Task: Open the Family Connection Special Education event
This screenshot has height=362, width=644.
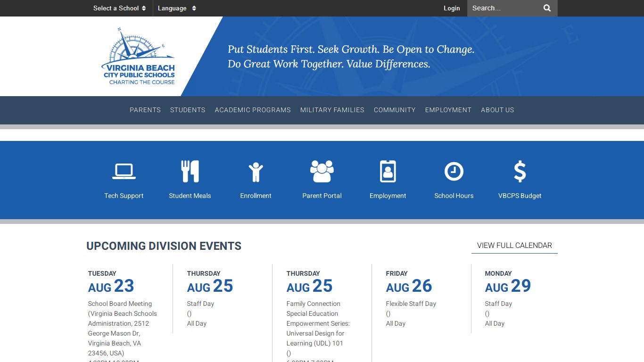Action: pyautogui.click(x=318, y=323)
